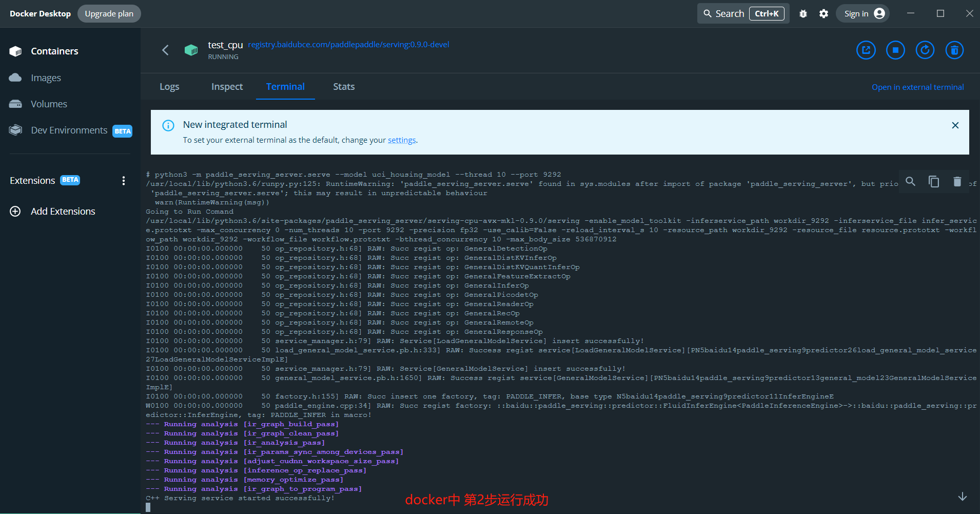The height and width of the screenshot is (514, 980).
Task: Click the Docker Desktop title
Action: click(40, 14)
